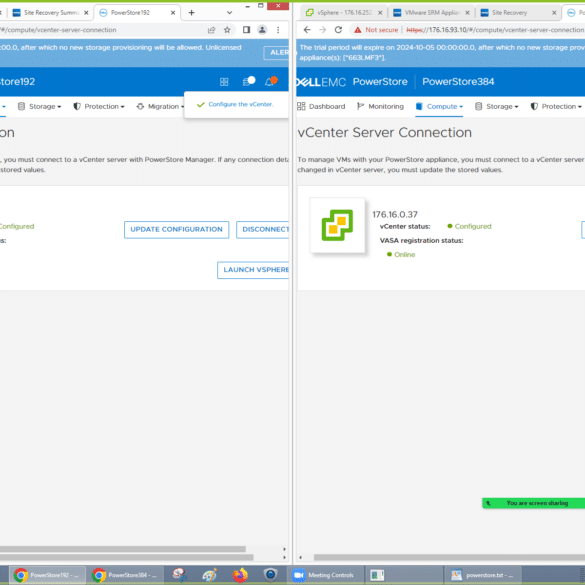
Task: Click the vCenter address 176.16.0.37
Action: click(395, 215)
